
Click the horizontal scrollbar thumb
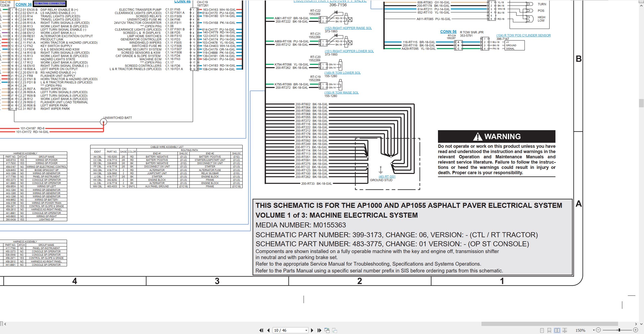[550, 324]
